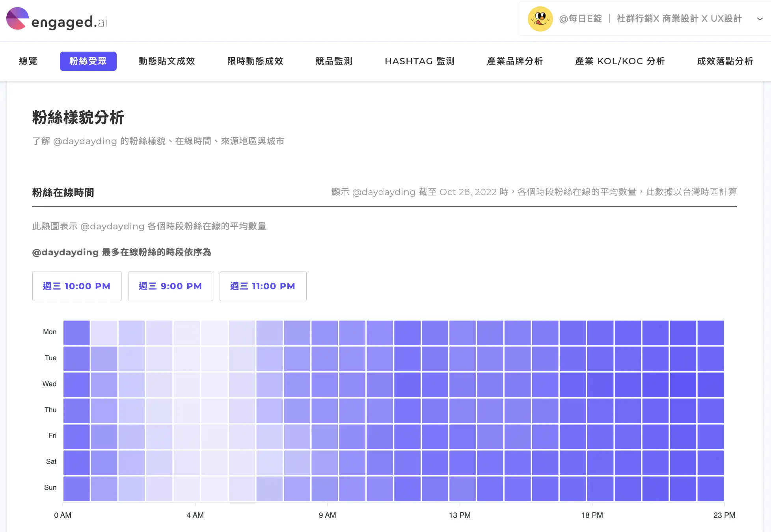Expand the account switcher chevron
The width and height of the screenshot is (771, 532).
(760, 19)
